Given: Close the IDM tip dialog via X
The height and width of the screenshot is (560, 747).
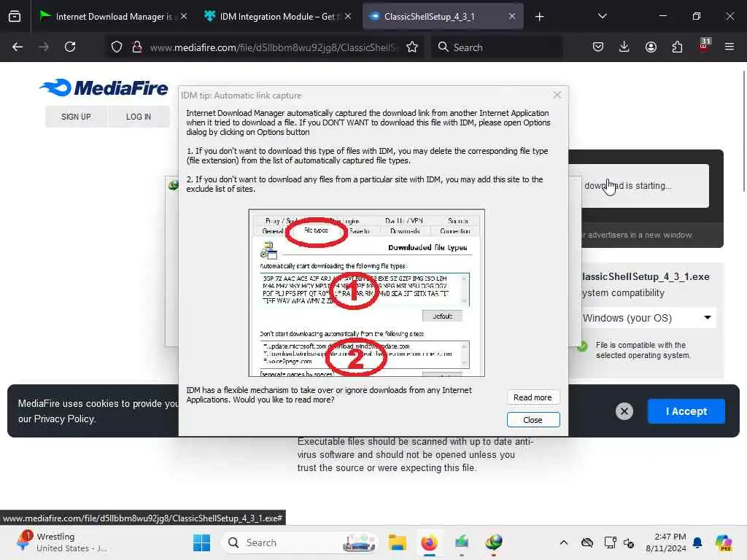Looking at the screenshot, I should tap(557, 95).
